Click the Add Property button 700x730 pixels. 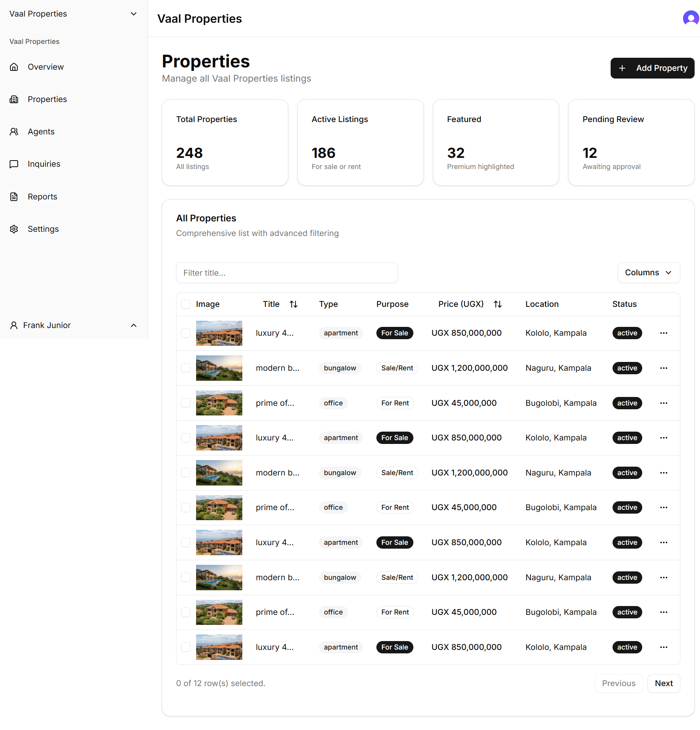click(652, 68)
